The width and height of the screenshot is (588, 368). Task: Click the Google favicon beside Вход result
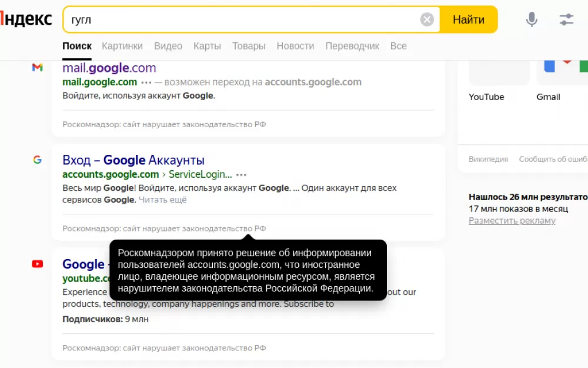tap(37, 160)
